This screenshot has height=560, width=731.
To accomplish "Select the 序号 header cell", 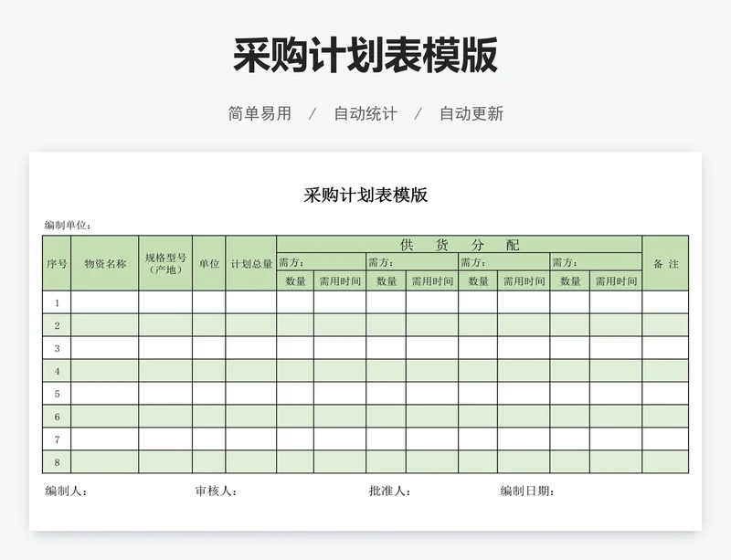I will (57, 263).
